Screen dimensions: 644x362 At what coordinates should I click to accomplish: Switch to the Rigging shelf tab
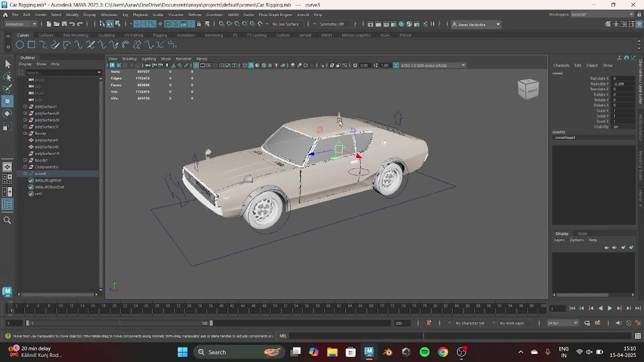click(160, 35)
